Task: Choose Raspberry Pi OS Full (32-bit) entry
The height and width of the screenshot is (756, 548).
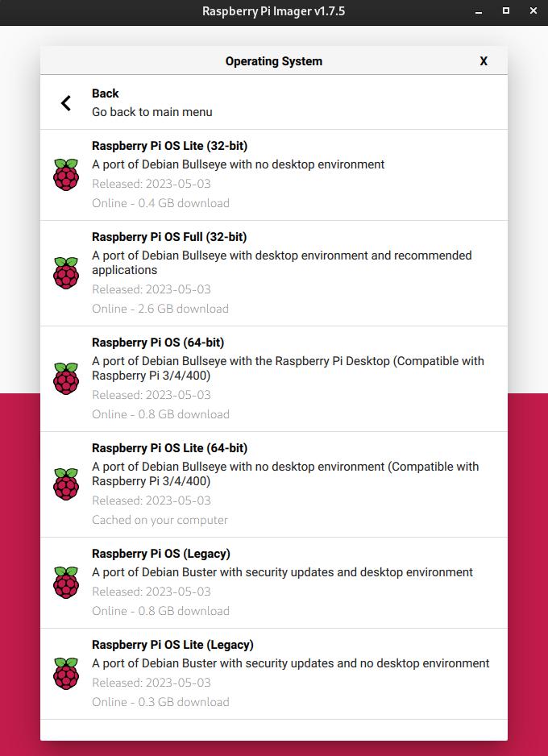Action: (169, 237)
